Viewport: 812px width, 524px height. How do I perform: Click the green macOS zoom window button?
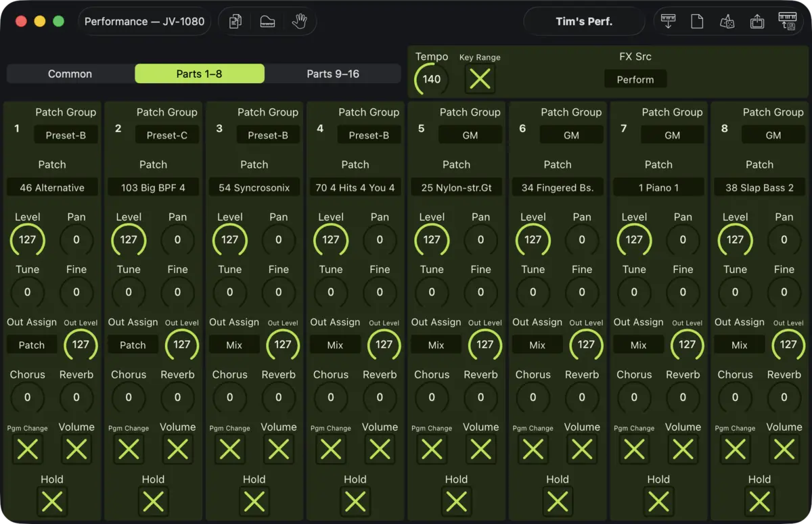coord(59,22)
